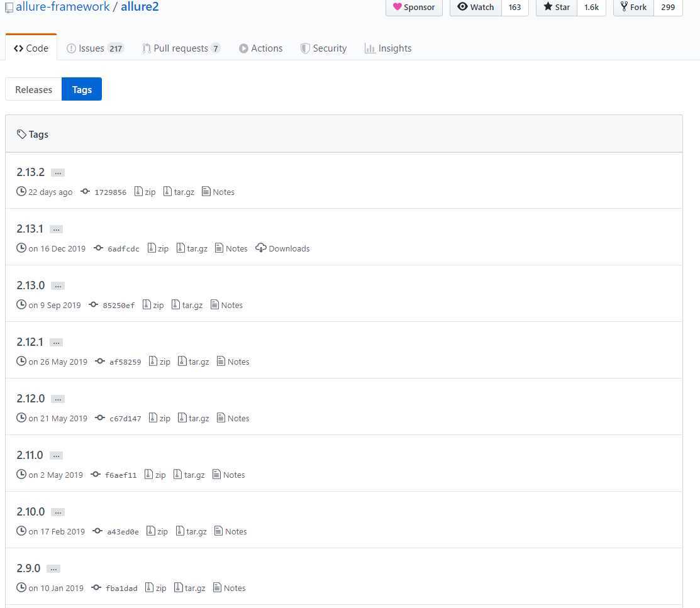
Task: Expand the ellipsis next to 2.9.0
Action: [x=53, y=570]
